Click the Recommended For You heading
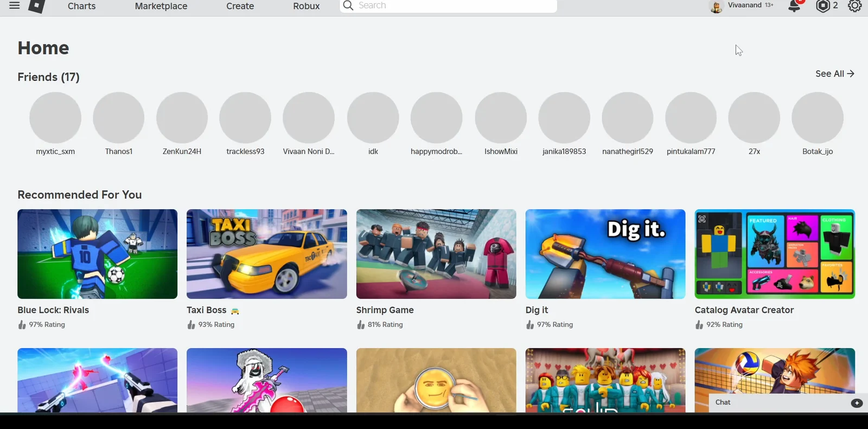The image size is (868, 429). (80, 195)
